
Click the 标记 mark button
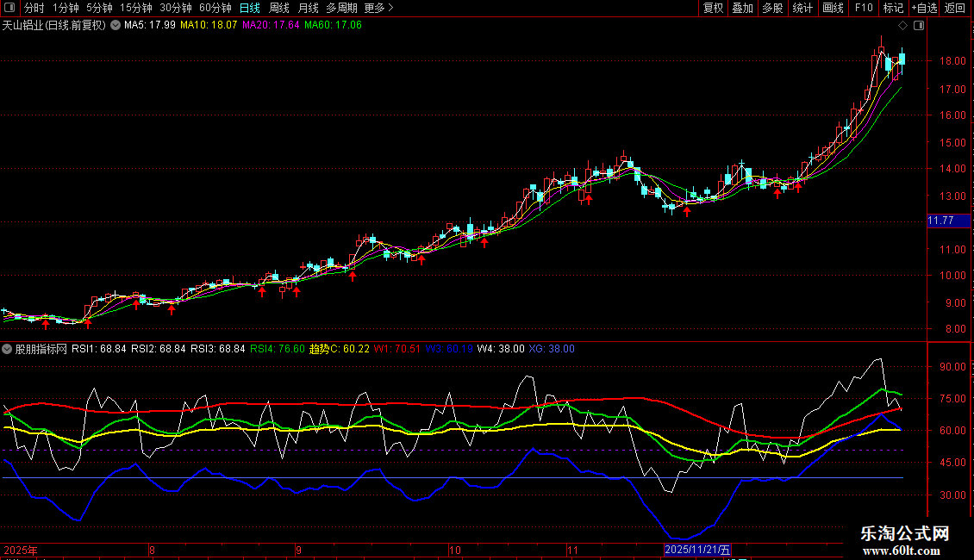coord(893,8)
